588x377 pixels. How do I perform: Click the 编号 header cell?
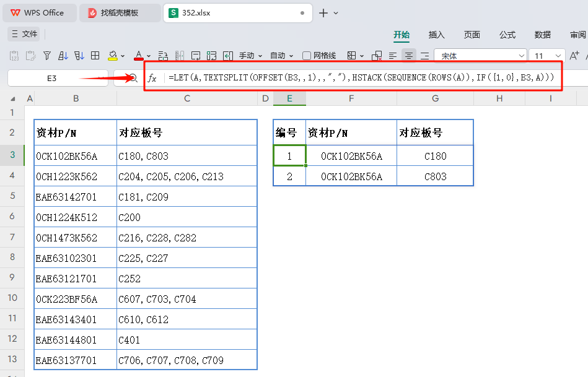tap(289, 132)
